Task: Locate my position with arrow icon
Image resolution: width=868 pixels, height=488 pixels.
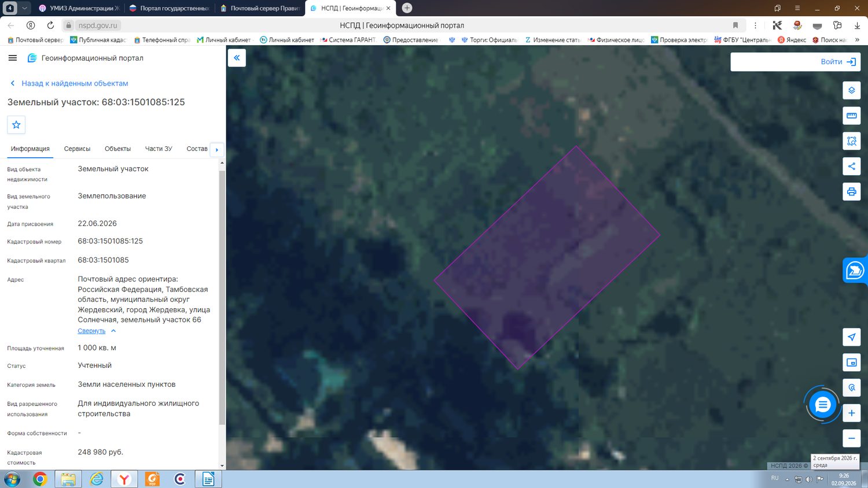Action: [852, 337]
